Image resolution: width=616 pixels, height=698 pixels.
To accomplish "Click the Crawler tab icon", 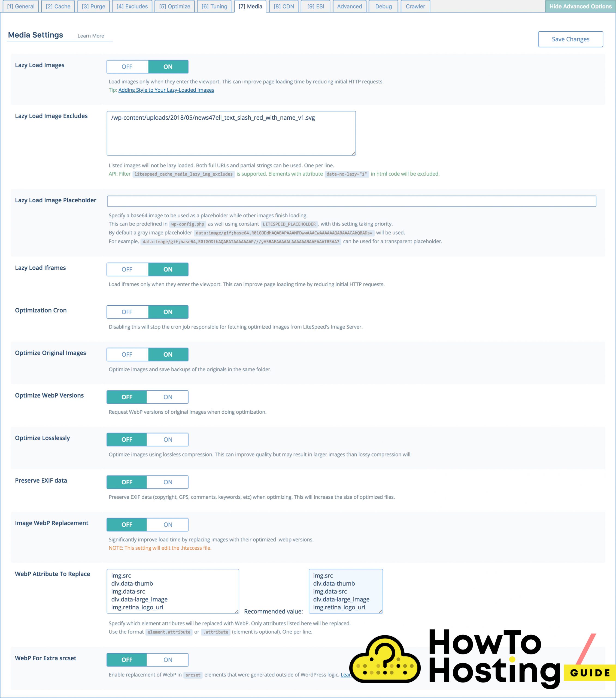I will pos(415,7).
